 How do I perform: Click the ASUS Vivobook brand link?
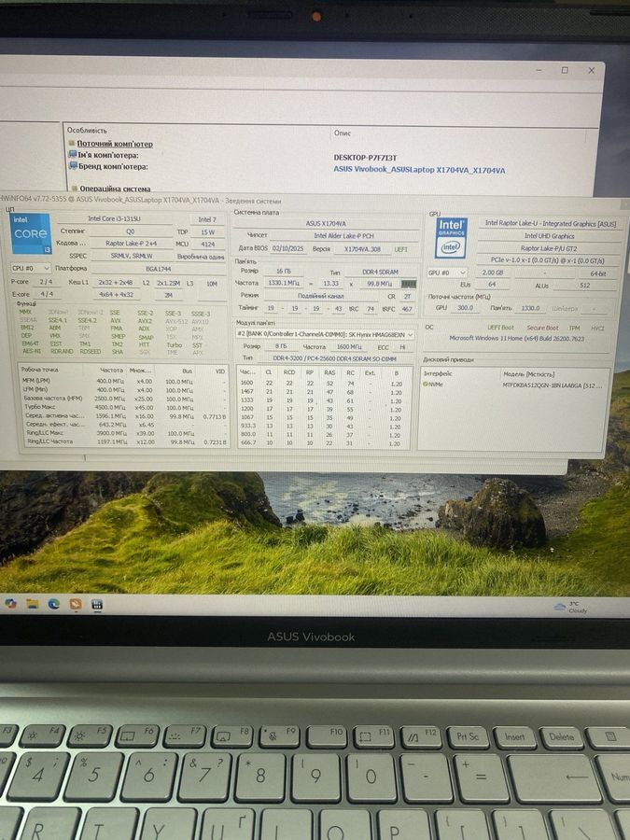pos(418,171)
